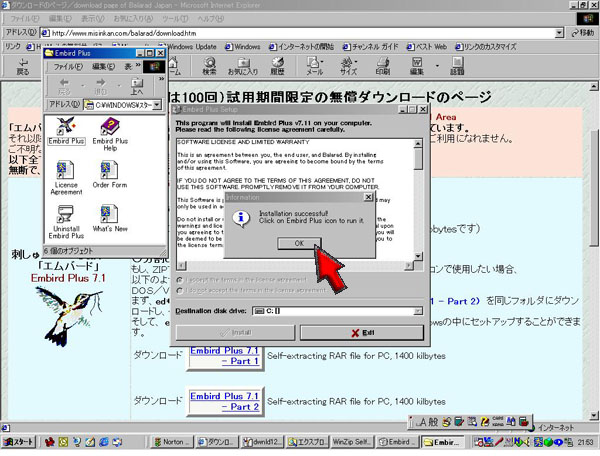Open the Internet Explorer address bar dropdown
600x456 pixels.
(x=559, y=33)
